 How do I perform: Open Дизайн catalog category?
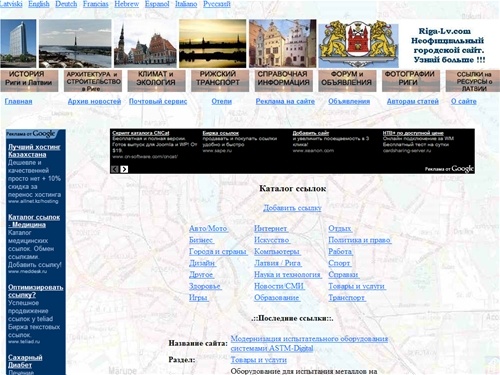[x=202, y=263]
